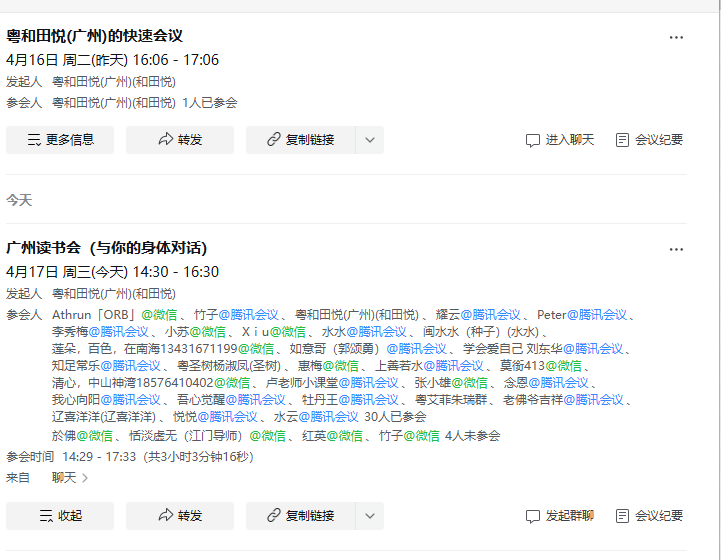Click 粤和田悦(广州)的快速会议 title
The height and width of the screenshot is (560, 721).
coord(95,36)
